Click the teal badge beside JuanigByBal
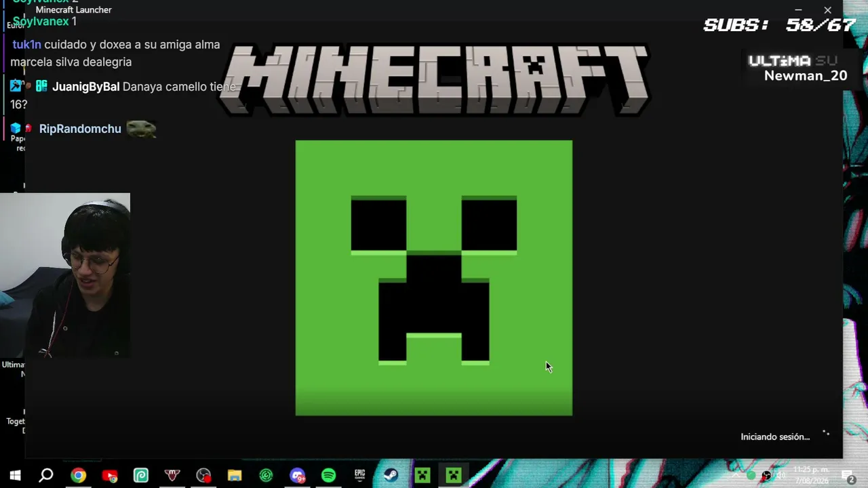The width and height of the screenshot is (868, 488). [x=41, y=86]
